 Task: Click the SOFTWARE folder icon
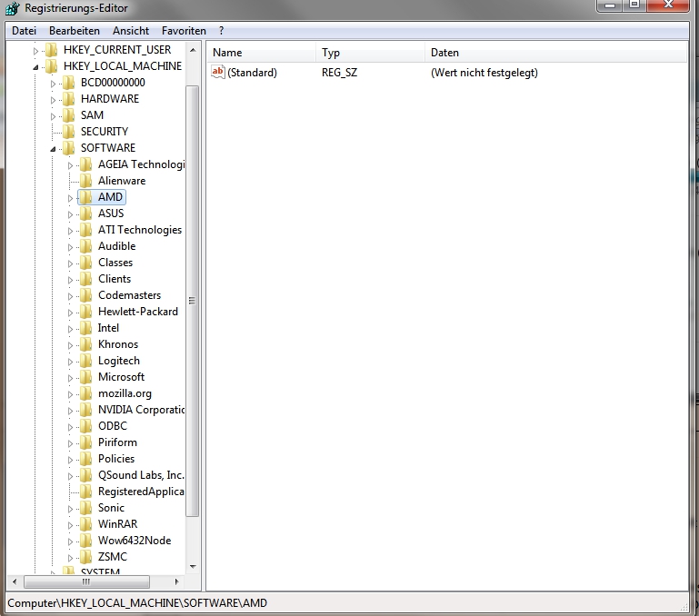pyautogui.click(x=69, y=148)
